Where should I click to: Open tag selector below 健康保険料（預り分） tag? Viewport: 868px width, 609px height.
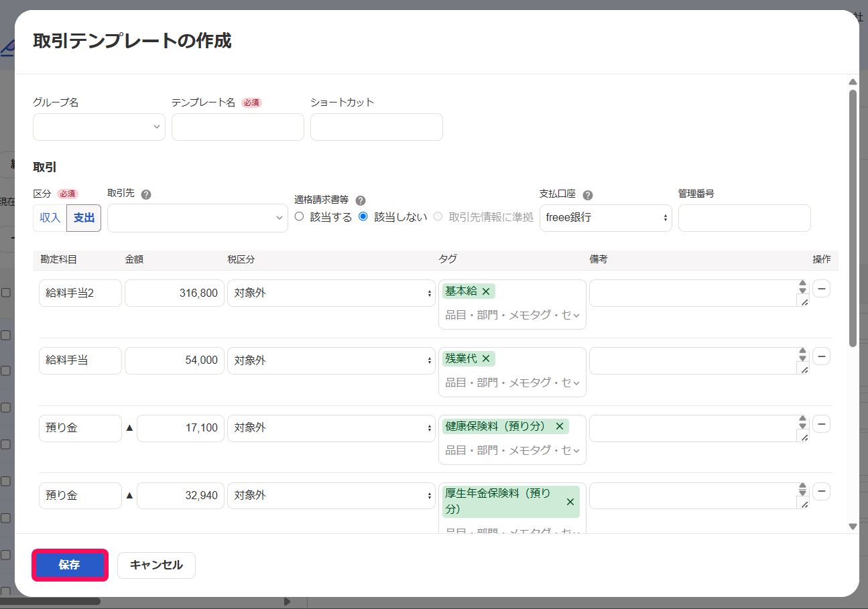(x=512, y=450)
